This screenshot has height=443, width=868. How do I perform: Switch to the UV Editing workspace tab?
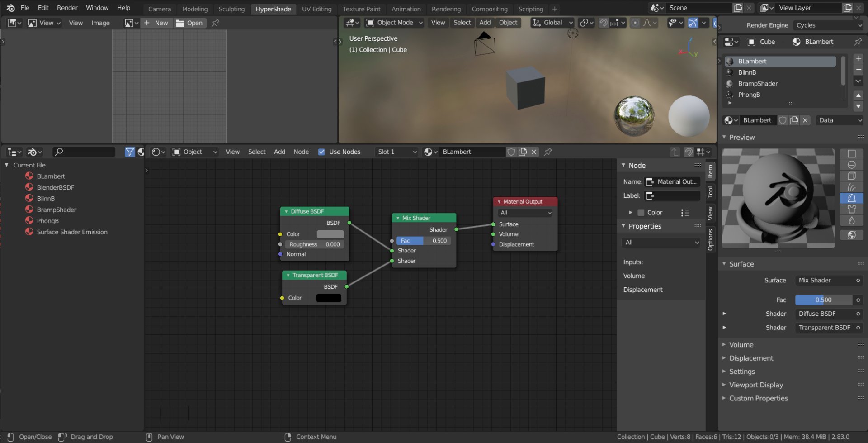(316, 9)
